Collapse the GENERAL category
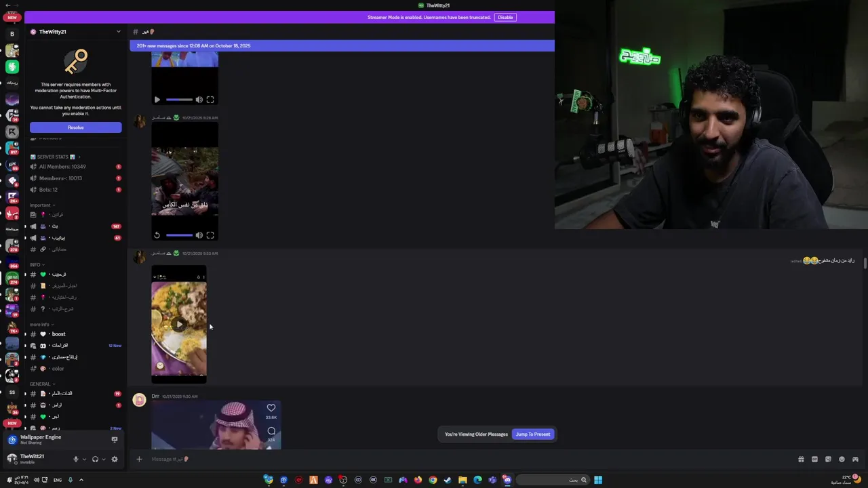This screenshot has height=488, width=868. pyautogui.click(x=42, y=384)
